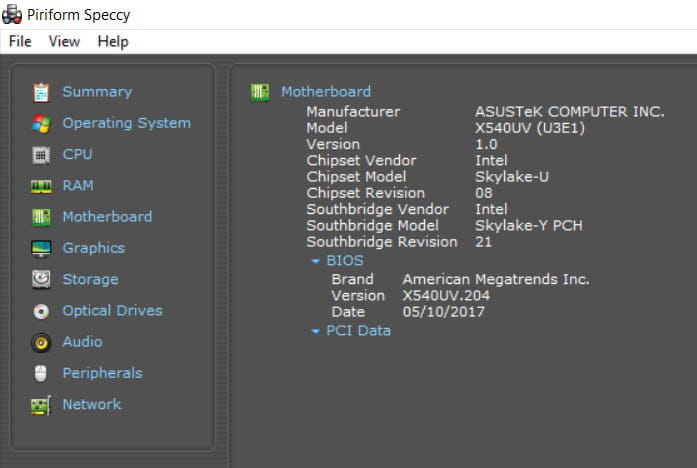Collapse the BIOS section arrow

(x=316, y=261)
